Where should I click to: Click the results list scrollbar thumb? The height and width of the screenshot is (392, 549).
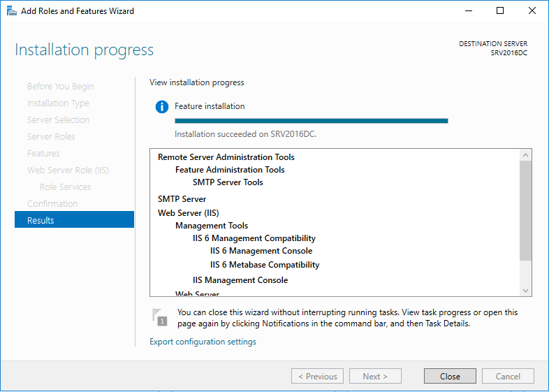tap(526, 211)
